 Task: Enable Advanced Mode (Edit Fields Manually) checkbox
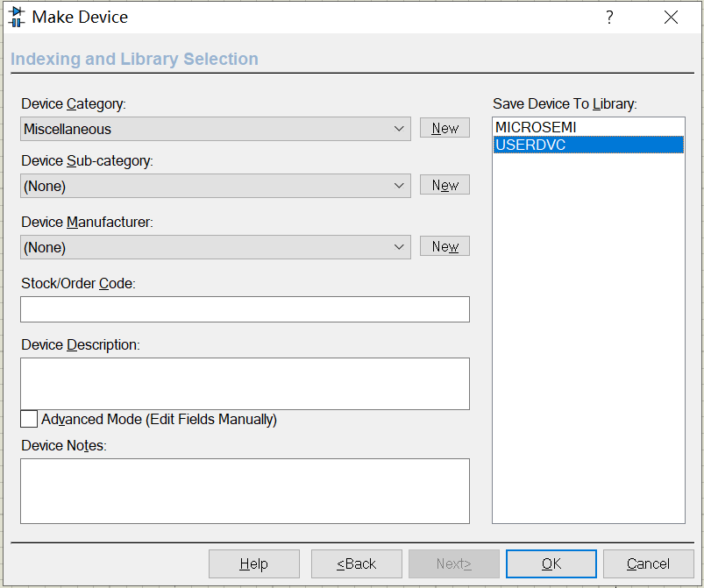tap(29, 419)
